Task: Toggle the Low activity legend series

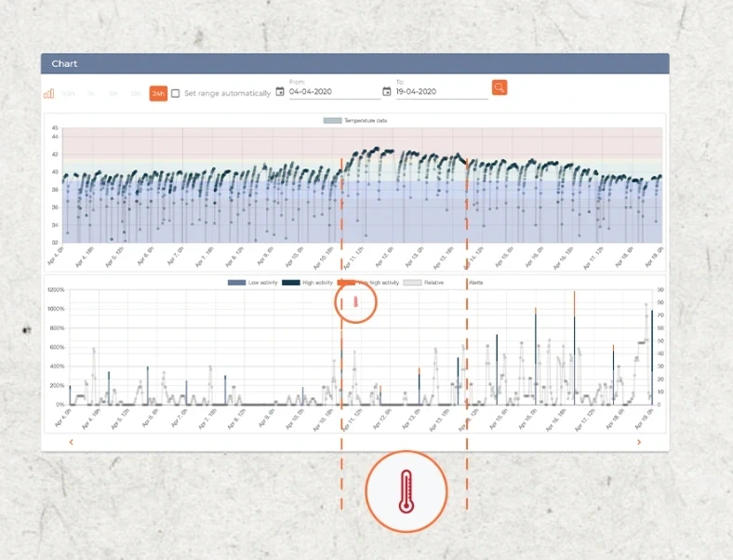Action: [x=252, y=282]
